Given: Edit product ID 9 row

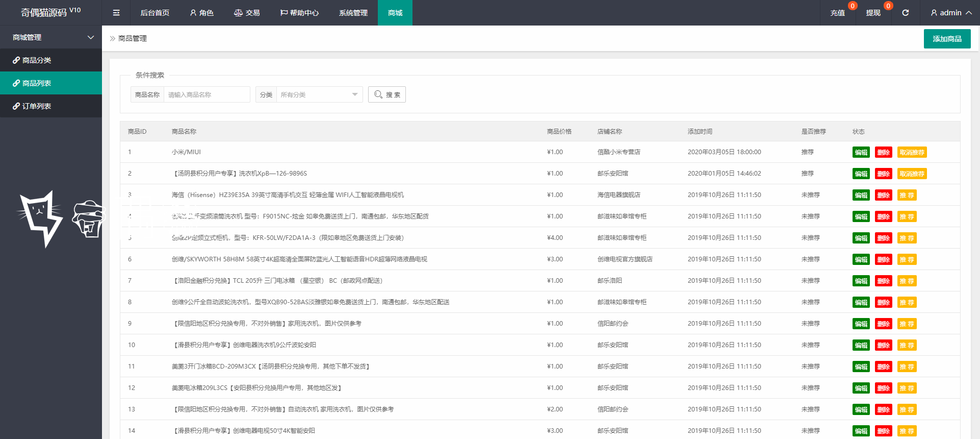Looking at the screenshot, I should (861, 324).
